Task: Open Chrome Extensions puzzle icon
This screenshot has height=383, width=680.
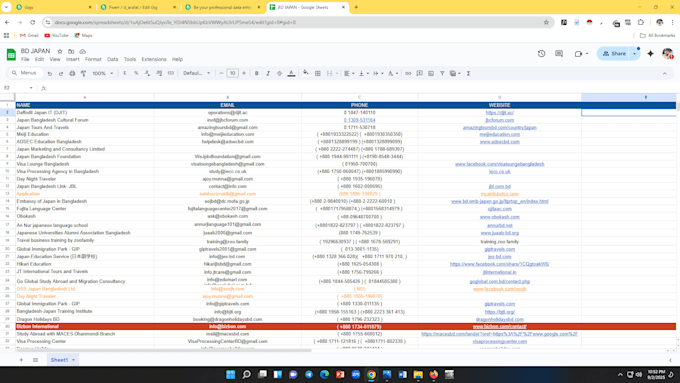Action: point(641,22)
